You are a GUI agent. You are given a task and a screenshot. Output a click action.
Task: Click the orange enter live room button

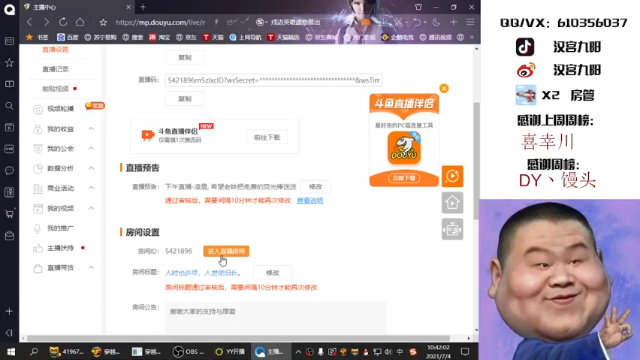pos(226,251)
